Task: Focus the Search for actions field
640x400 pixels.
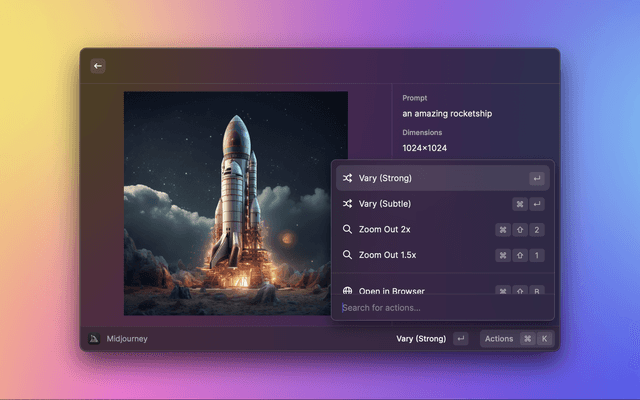Action: 440,308
